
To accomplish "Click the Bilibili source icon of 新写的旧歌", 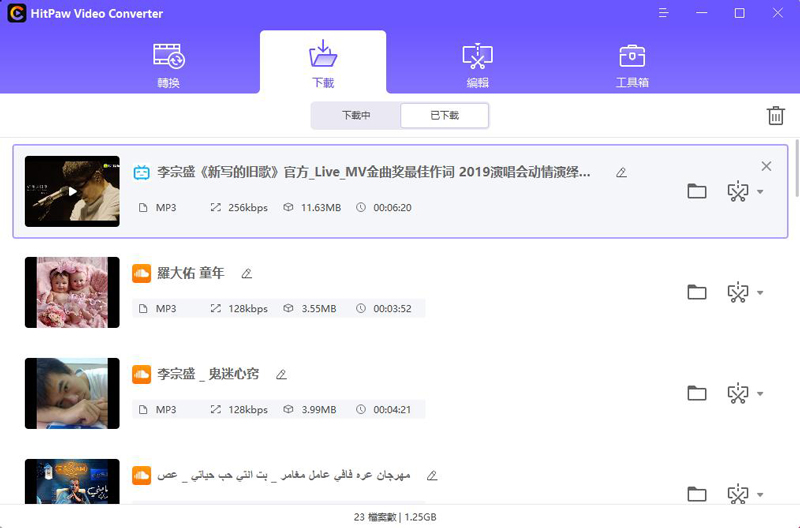I will (x=141, y=172).
